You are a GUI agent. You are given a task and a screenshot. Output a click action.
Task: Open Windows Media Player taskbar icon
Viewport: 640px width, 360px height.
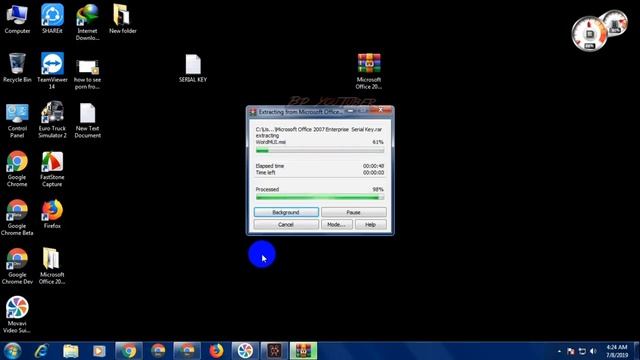(x=99, y=351)
